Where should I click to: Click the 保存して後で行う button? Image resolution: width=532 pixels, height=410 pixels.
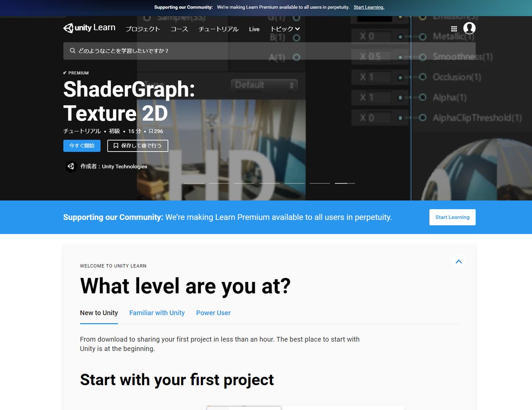click(137, 146)
